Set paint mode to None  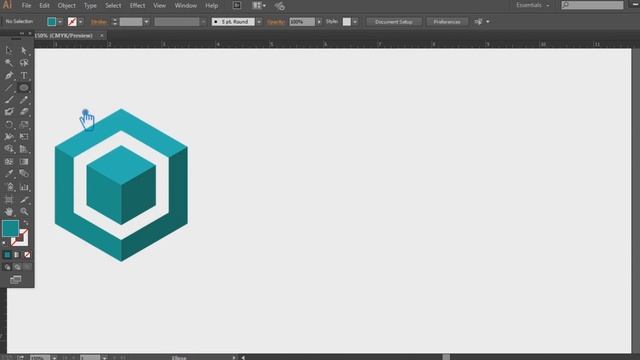point(27,255)
